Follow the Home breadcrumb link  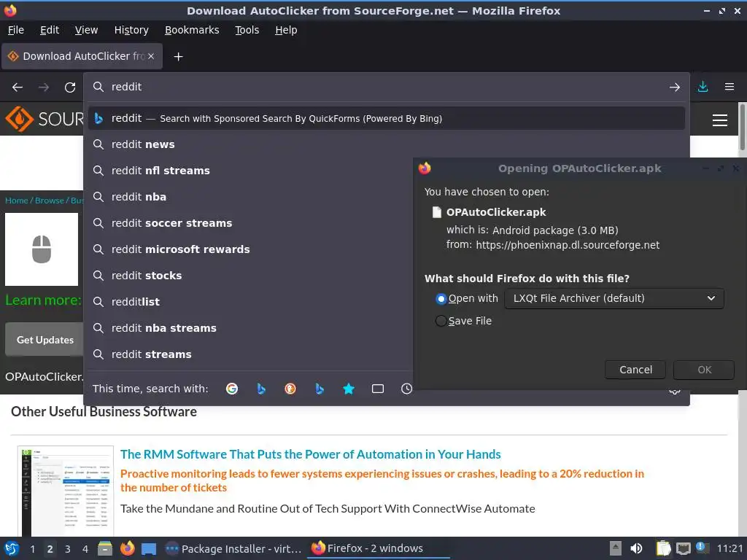point(17,201)
